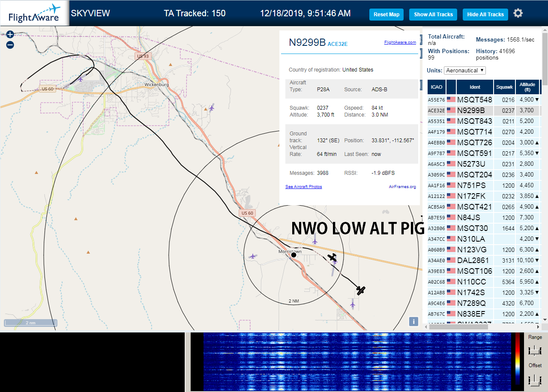The width and height of the screenshot is (548, 392).
Task: Select aircraft N110CC in the list
Action: (483, 281)
